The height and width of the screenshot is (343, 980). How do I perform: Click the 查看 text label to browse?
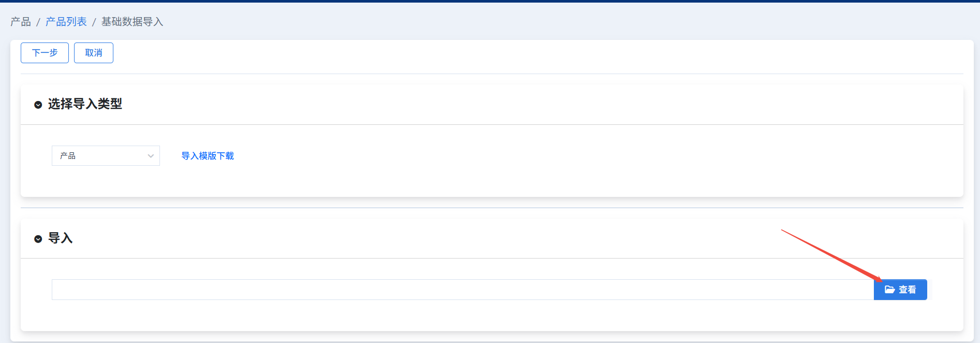(x=907, y=290)
